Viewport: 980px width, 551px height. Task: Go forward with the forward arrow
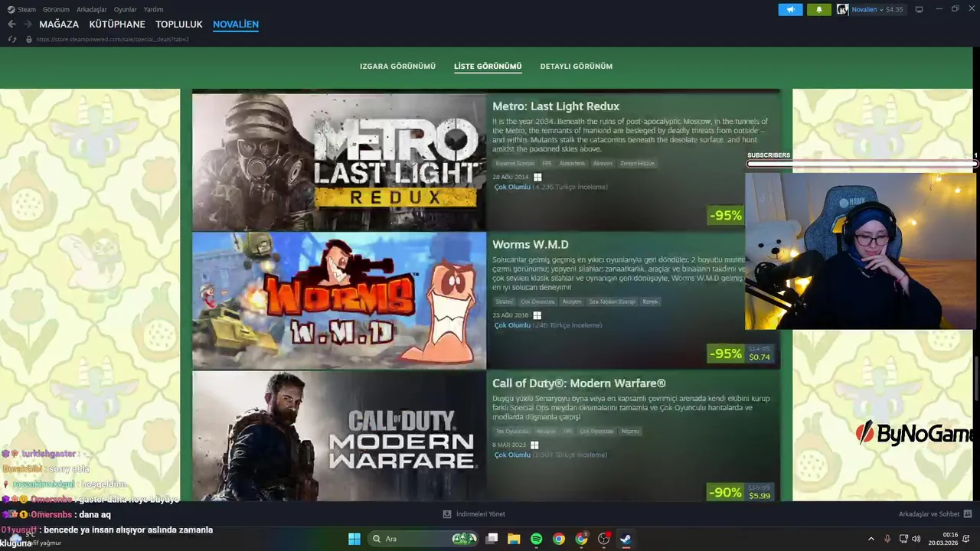pos(28,24)
